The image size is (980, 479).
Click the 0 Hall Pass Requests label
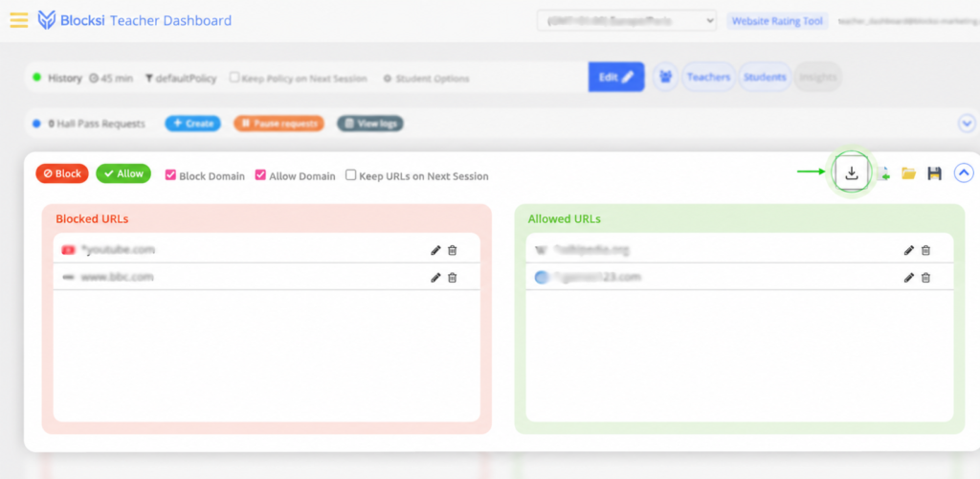tap(97, 124)
